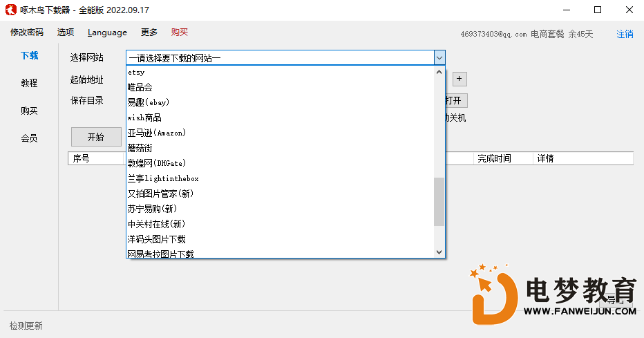644x338 pixels.
Task: Click the list scrollbar up arrow
Action: (x=439, y=72)
